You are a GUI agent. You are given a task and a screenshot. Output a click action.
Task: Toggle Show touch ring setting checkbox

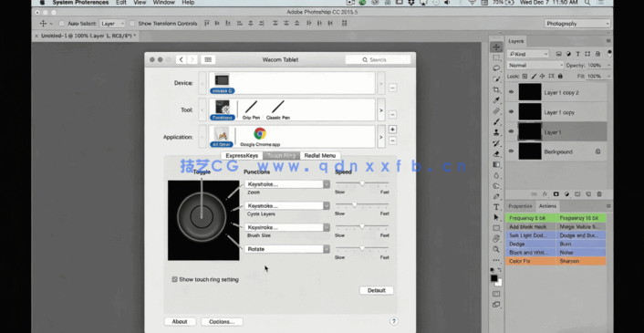coord(174,279)
